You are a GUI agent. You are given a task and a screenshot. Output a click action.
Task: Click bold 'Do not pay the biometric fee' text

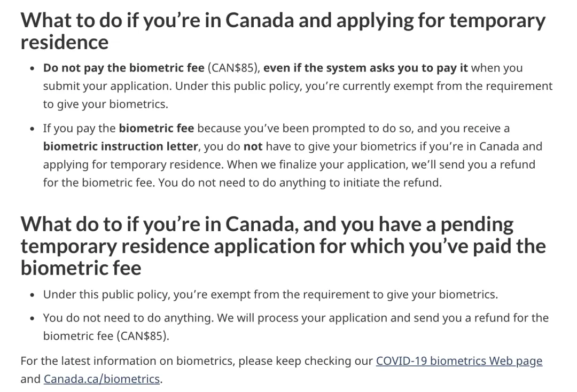(x=123, y=68)
